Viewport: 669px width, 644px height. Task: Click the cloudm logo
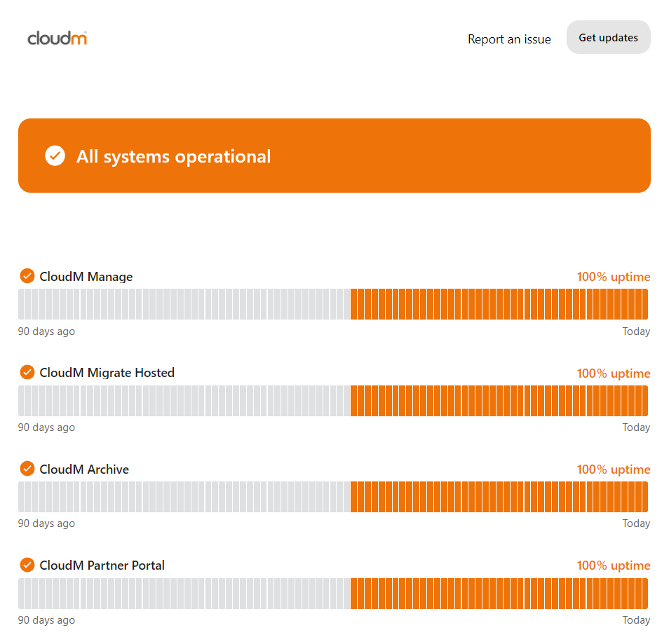click(x=58, y=39)
